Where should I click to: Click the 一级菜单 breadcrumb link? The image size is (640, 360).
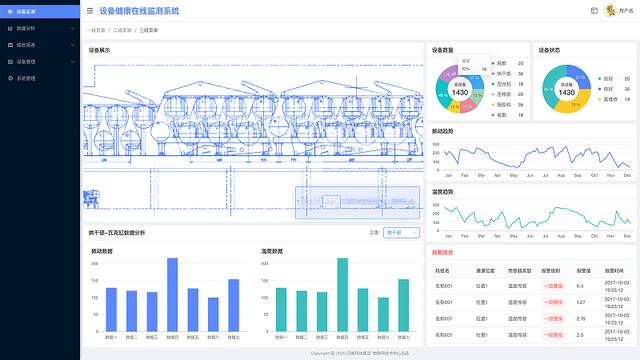96,30
